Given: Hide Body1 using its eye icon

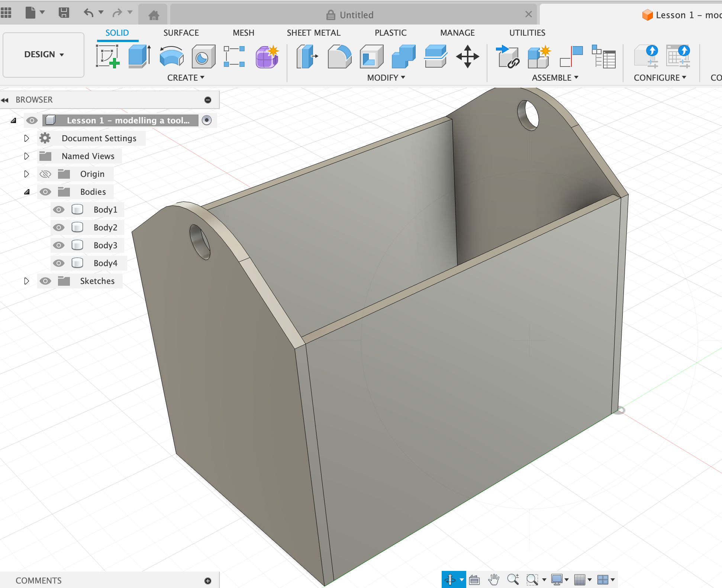Looking at the screenshot, I should tap(59, 210).
